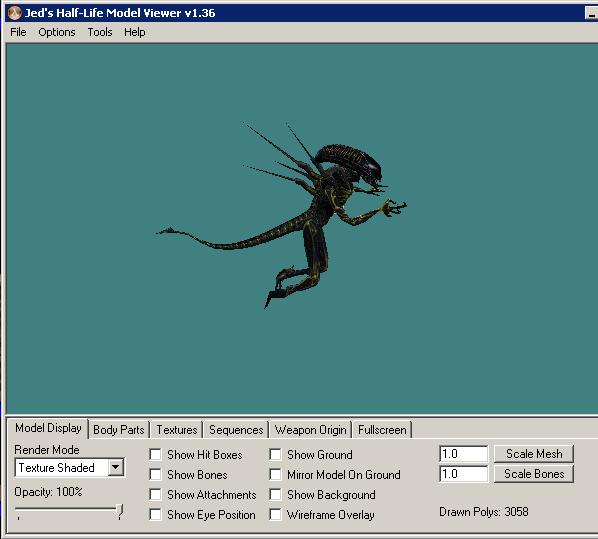This screenshot has width=598, height=539.
Task: Check Mirror Model On Ground
Action: (275, 475)
